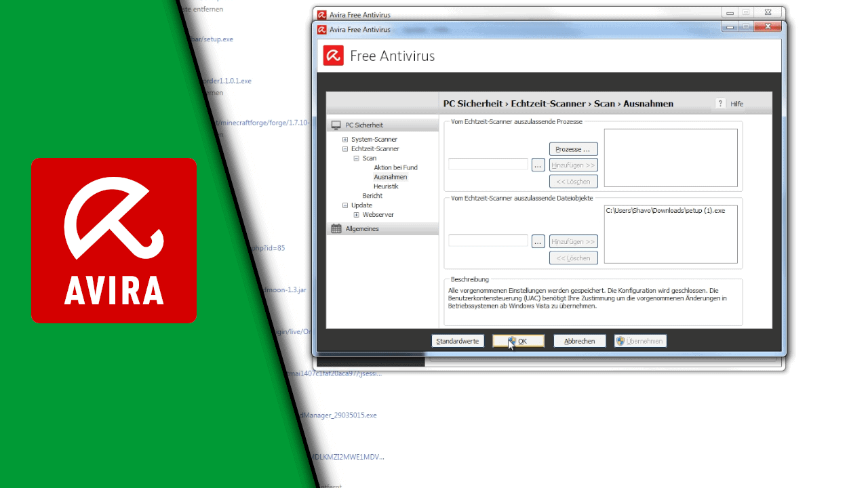Open the Allgemeines calendar icon section
Screen dimensions: 868x488
coord(336,228)
